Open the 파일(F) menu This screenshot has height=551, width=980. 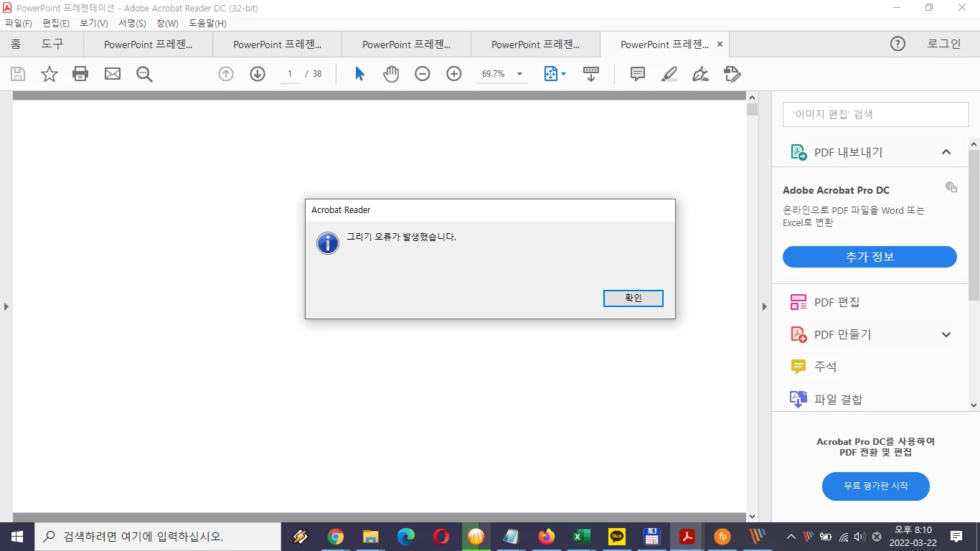[19, 24]
